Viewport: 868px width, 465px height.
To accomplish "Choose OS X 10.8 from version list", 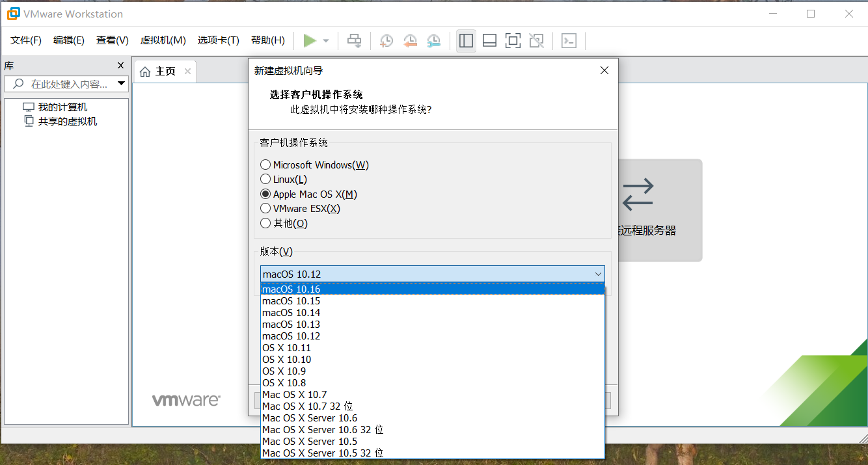I will click(x=433, y=383).
